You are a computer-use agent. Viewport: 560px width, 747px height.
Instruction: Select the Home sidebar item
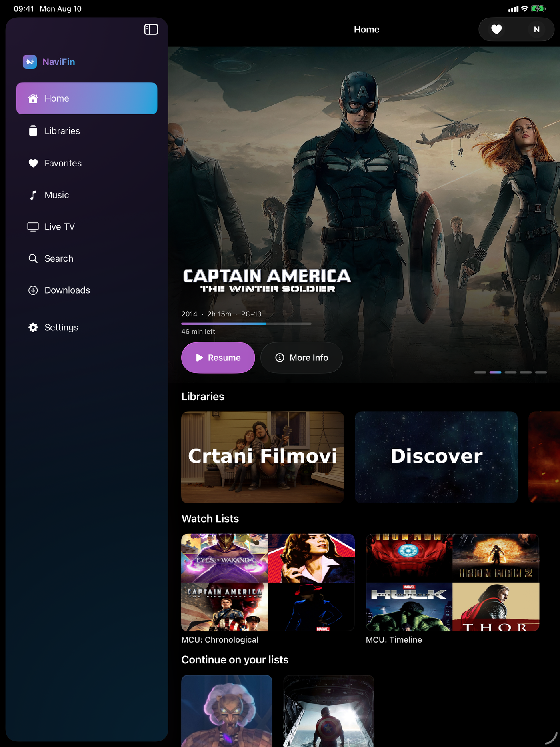click(x=87, y=98)
